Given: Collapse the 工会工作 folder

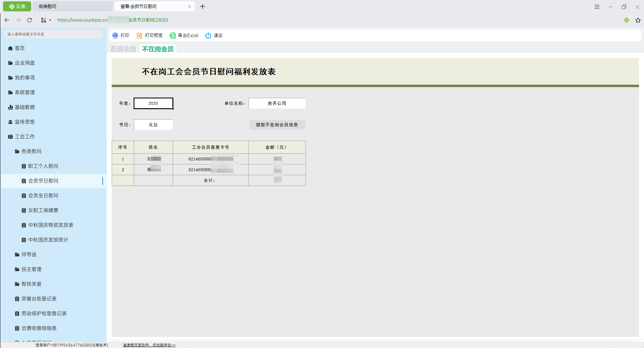Looking at the screenshot, I should pyautogui.click(x=24, y=137).
